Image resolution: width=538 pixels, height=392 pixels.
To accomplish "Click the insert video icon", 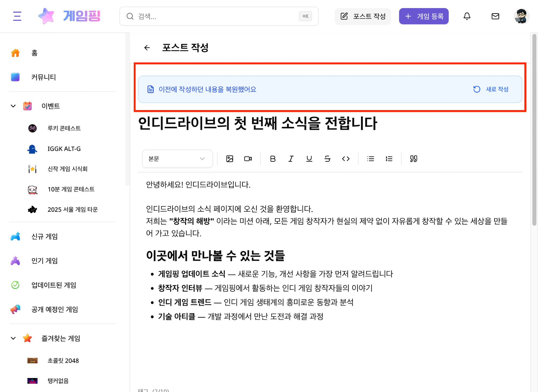I will tap(248, 159).
